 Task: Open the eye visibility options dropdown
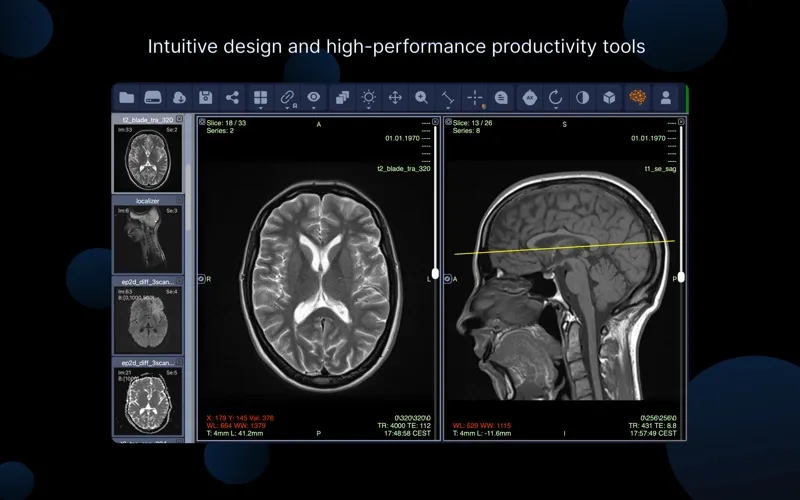pos(314,99)
